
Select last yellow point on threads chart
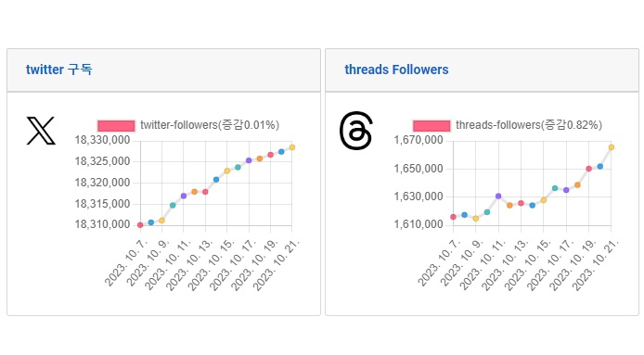coord(612,147)
